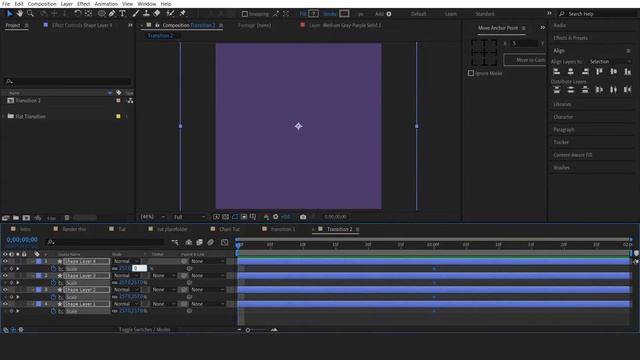
Task: Select the Pen tool
Action: [112, 13]
